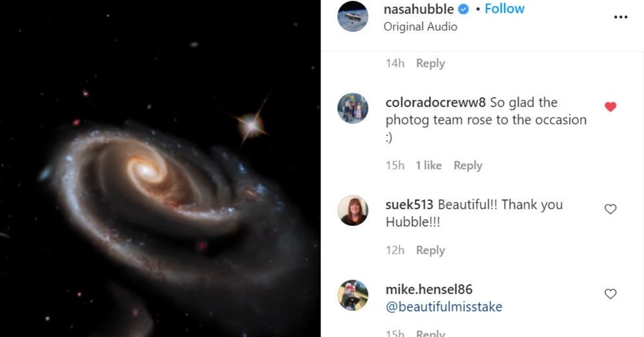Screen dimensions: 644x337
Task: View the 1 like on coloradocreww8's comment
Action: point(429,166)
